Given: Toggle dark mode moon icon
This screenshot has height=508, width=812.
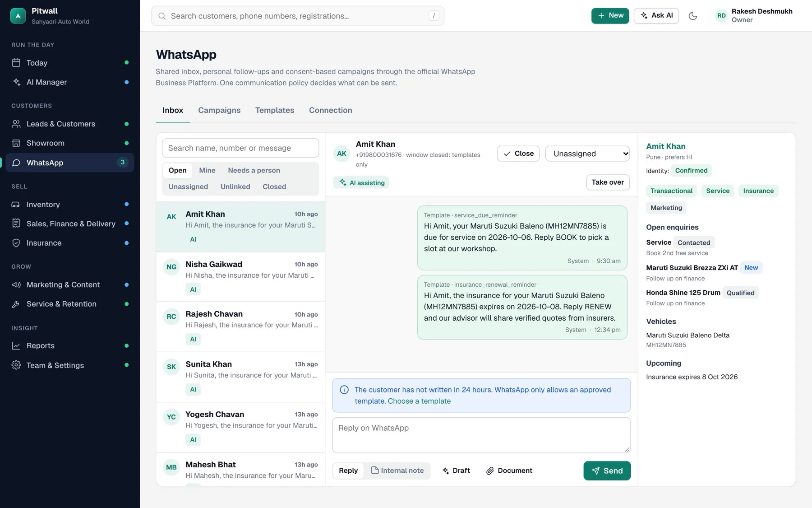Looking at the screenshot, I should pos(693,16).
